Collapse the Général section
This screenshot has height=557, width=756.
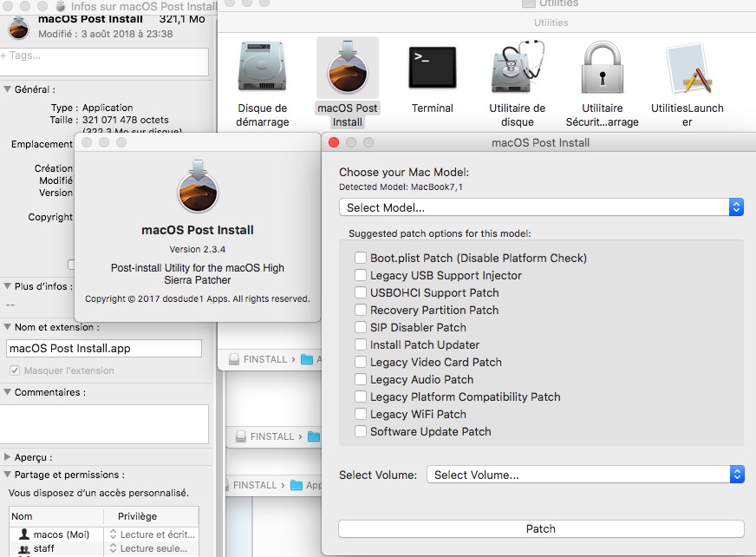coord(7,89)
